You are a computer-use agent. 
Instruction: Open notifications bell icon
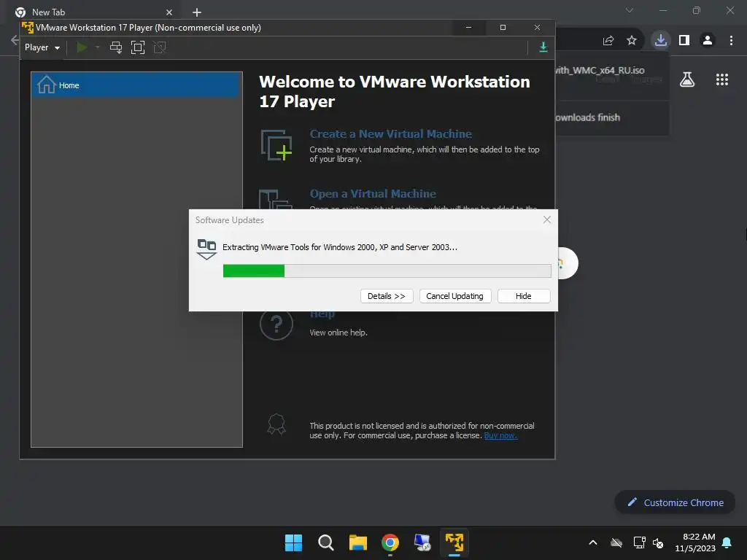pyautogui.click(x=727, y=542)
